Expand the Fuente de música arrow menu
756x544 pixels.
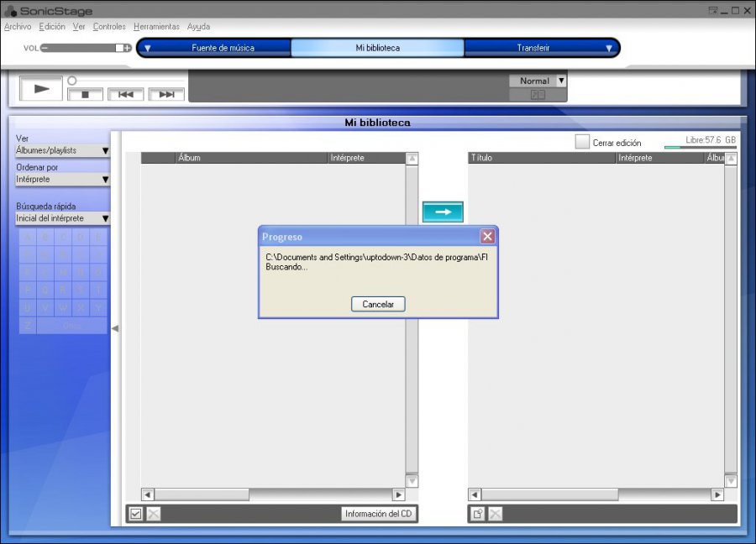[x=148, y=48]
